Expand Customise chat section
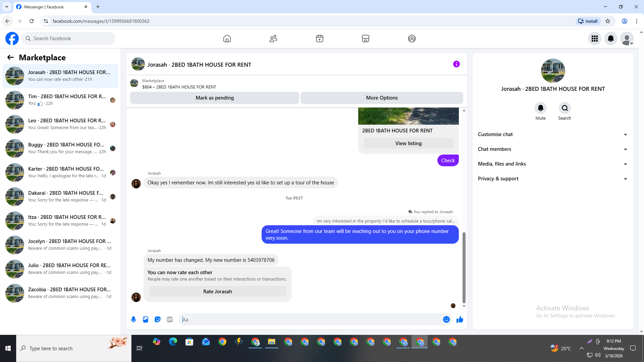Viewport: 644px width, 362px height. [552, 134]
